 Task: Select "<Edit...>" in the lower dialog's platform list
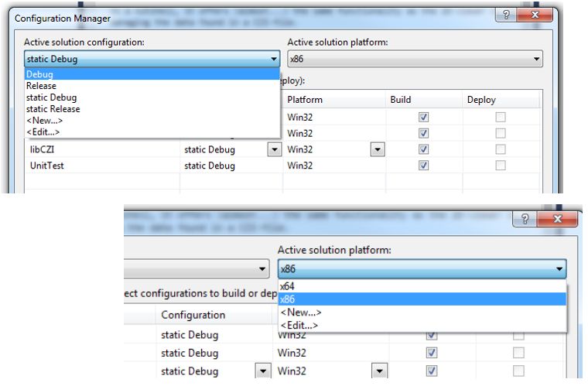point(422,326)
